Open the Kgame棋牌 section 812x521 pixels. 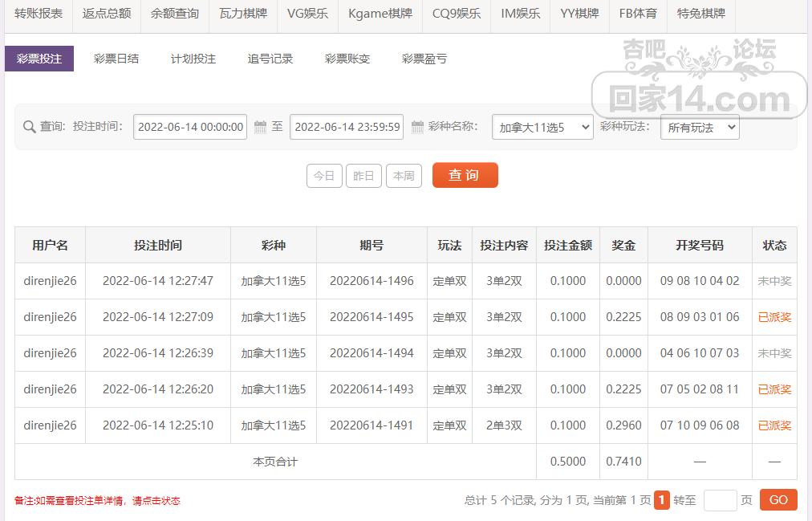coord(380,14)
